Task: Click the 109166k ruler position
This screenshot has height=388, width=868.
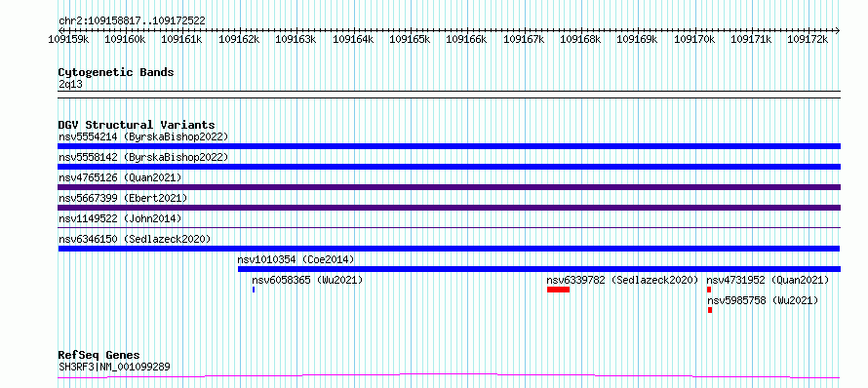Action: pos(466,39)
